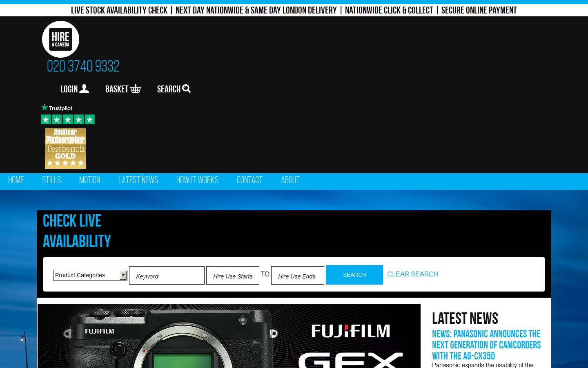Open the MOTION section in the navigation
Viewport: 588px width, 368px height.
[x=90, y=180]
